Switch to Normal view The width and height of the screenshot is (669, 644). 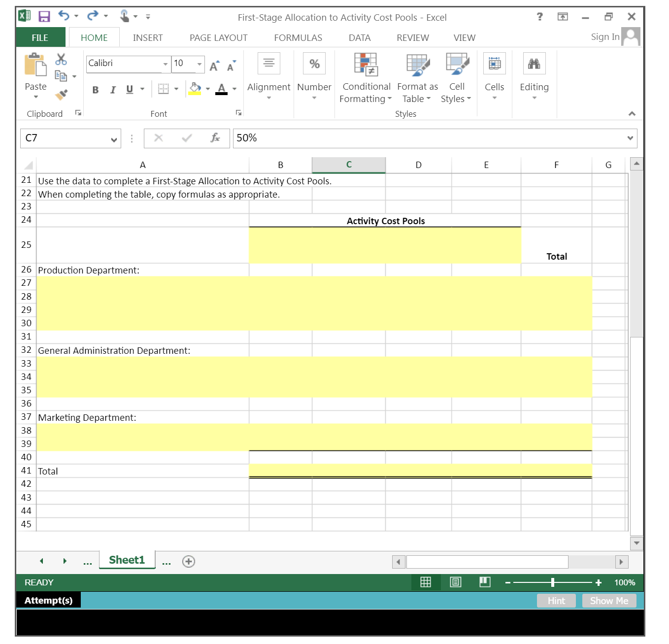pos(426,582)
